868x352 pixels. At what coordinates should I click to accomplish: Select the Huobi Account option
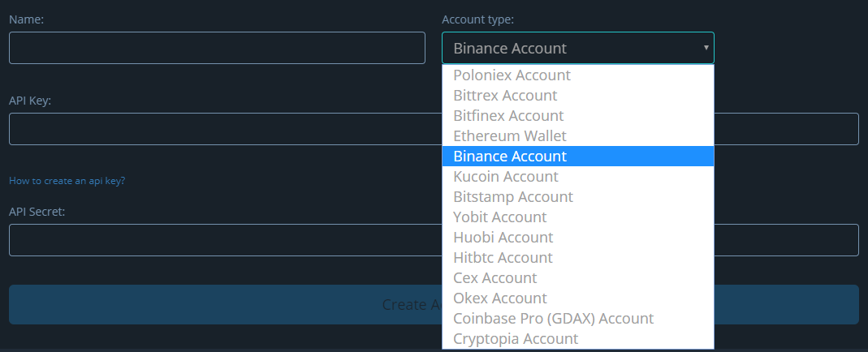coord(578,238)
